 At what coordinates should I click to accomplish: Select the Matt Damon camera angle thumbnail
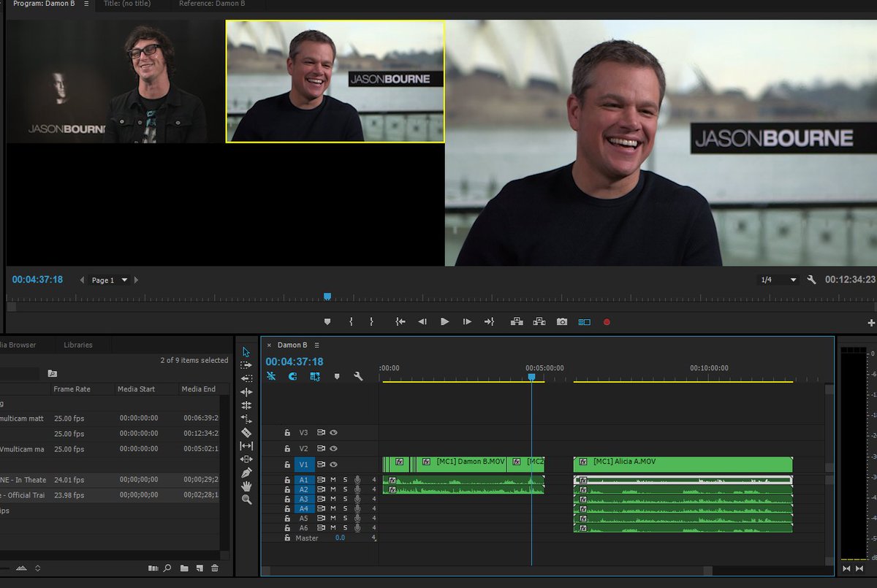point(335,81)
